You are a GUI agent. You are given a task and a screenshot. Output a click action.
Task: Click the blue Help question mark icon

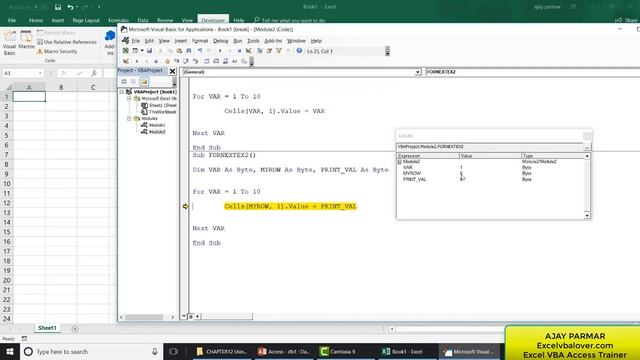point(299,51)
